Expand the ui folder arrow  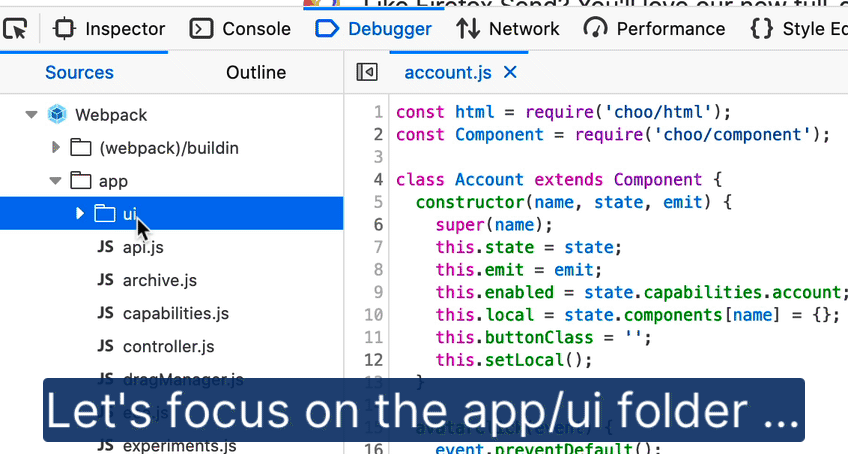point(80,213)
